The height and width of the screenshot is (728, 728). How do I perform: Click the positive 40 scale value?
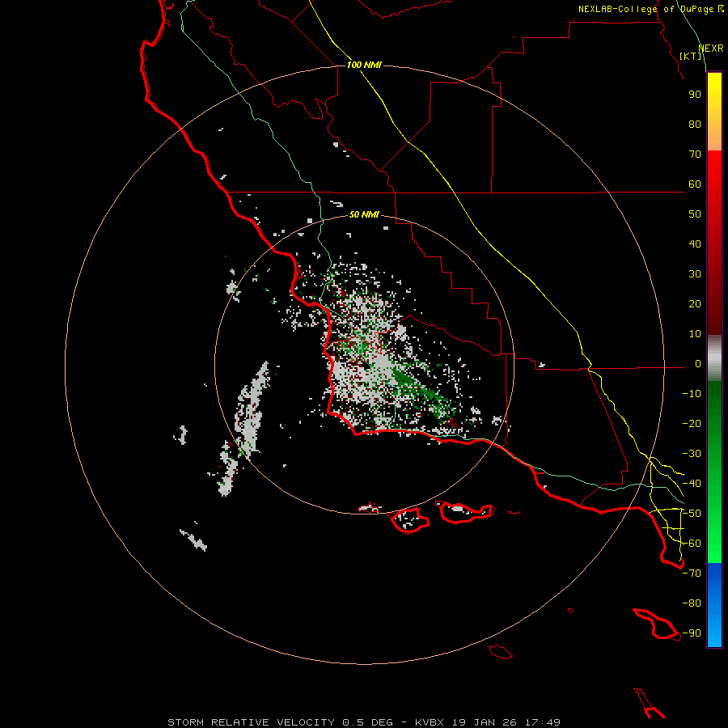[695, 244]
